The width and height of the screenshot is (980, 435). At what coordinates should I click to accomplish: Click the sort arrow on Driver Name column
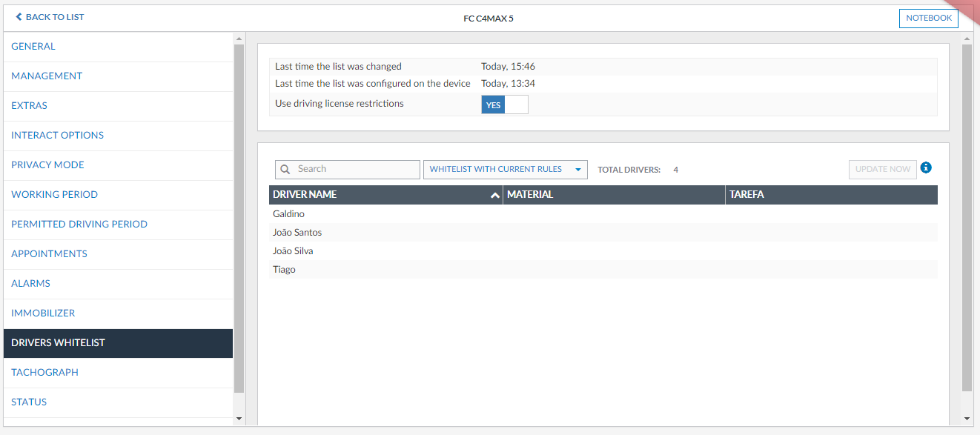[494, 195]
